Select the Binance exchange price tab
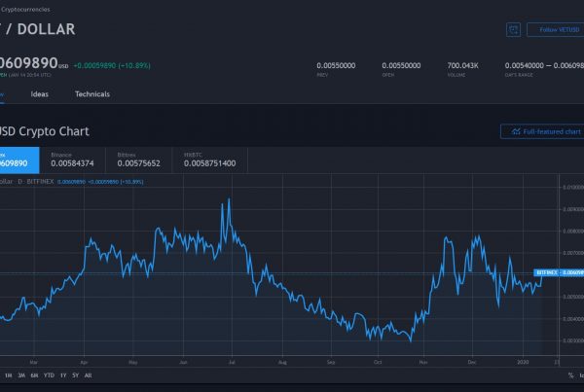 [72, 160]
